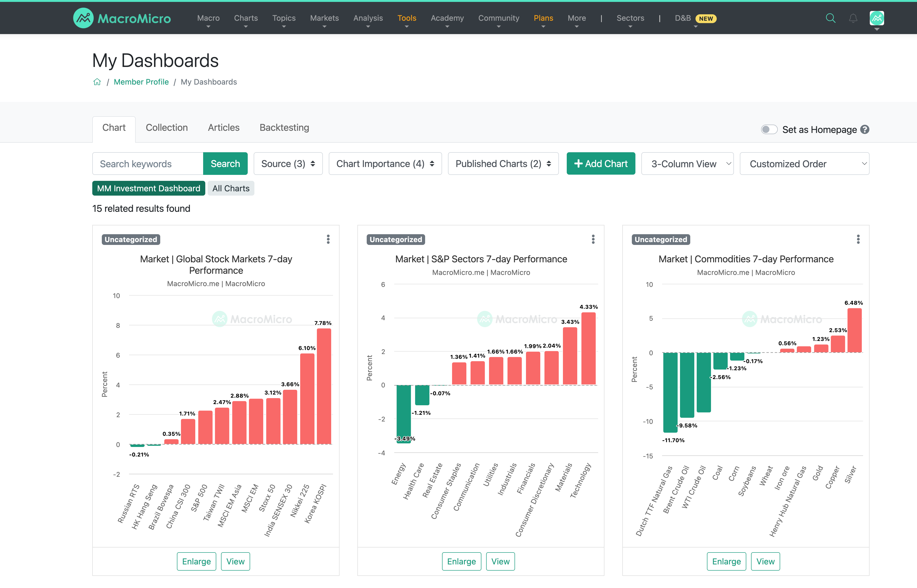Click Uncategorized badge on Commodities card
The height and width of the screenshot is (588, 917).
pos(661,239)
